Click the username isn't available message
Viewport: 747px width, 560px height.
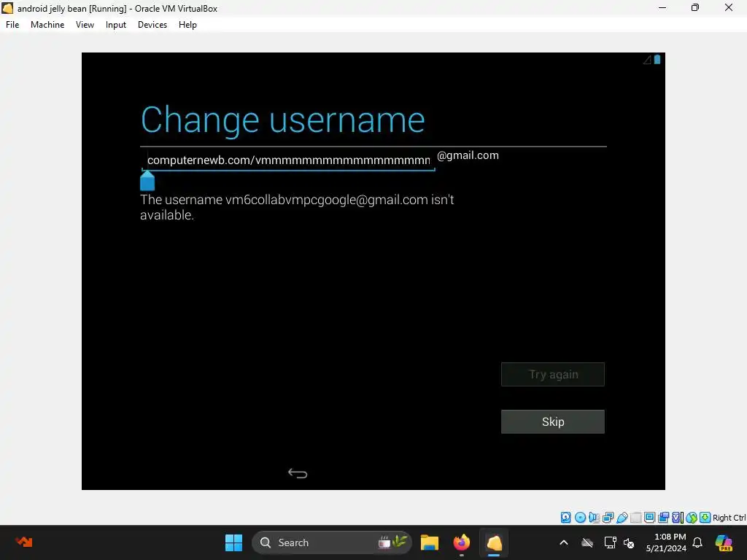tap(297, 207)
